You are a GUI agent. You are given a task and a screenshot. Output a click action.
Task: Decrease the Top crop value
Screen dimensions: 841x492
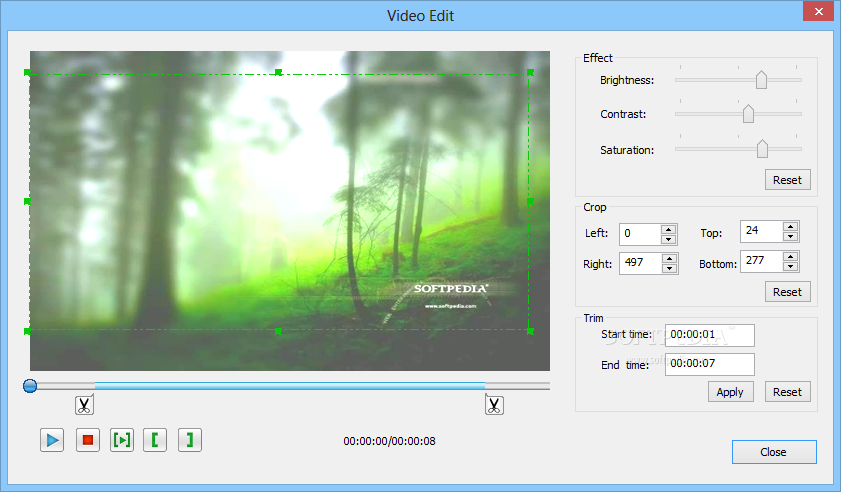click(x=790, y=237)
